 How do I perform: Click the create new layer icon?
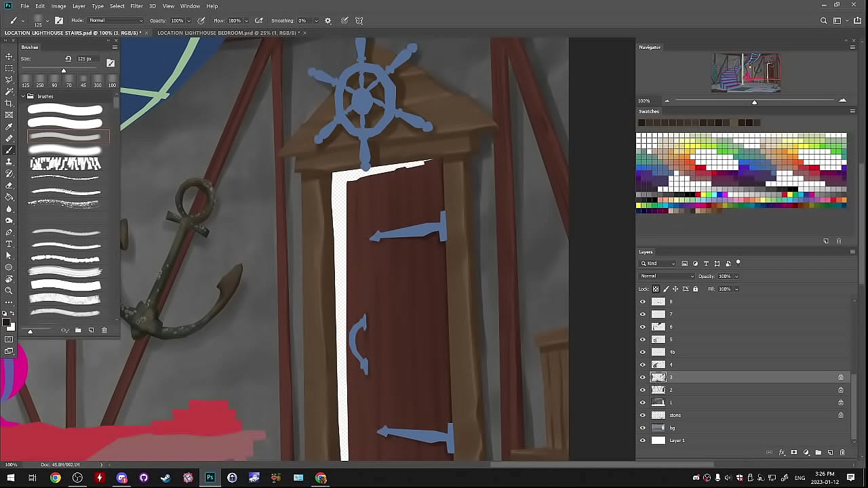830,452
